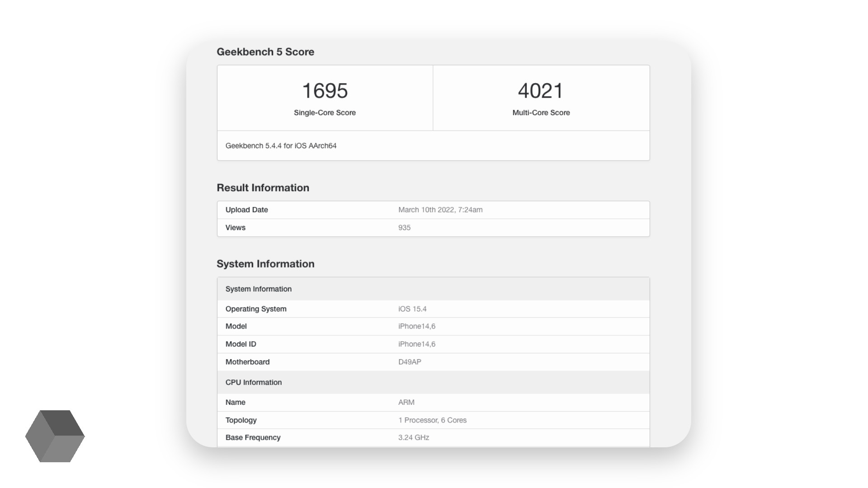The height and width of the screenshot is (488, 868).
Task: Click the System Information table header row
Action: 433,289
